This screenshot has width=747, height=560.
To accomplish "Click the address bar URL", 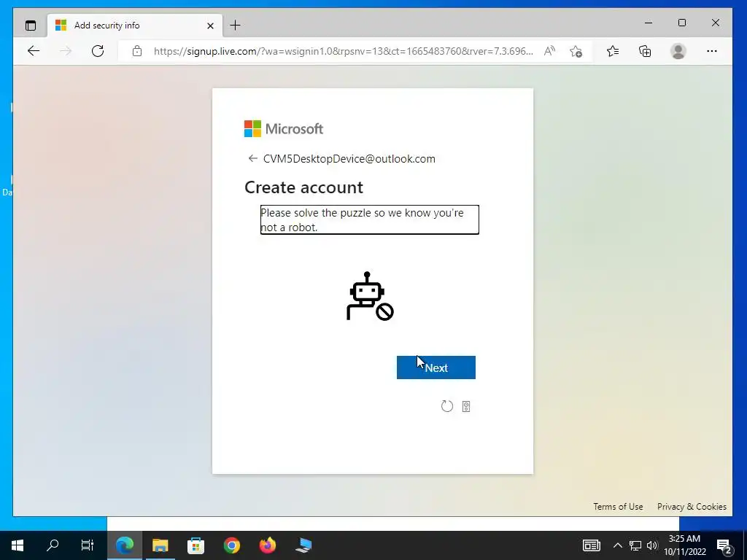I will click(343, 51).
